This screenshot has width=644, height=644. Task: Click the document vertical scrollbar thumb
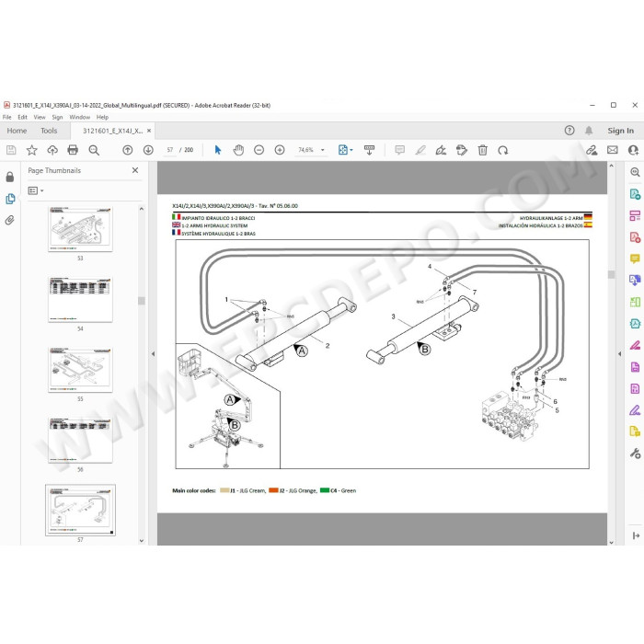point(611,274)
